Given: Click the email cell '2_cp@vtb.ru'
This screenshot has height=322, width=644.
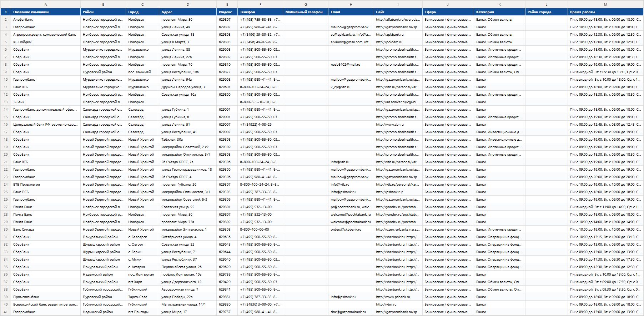Looking at the screenshot, I should pos(351,87).
